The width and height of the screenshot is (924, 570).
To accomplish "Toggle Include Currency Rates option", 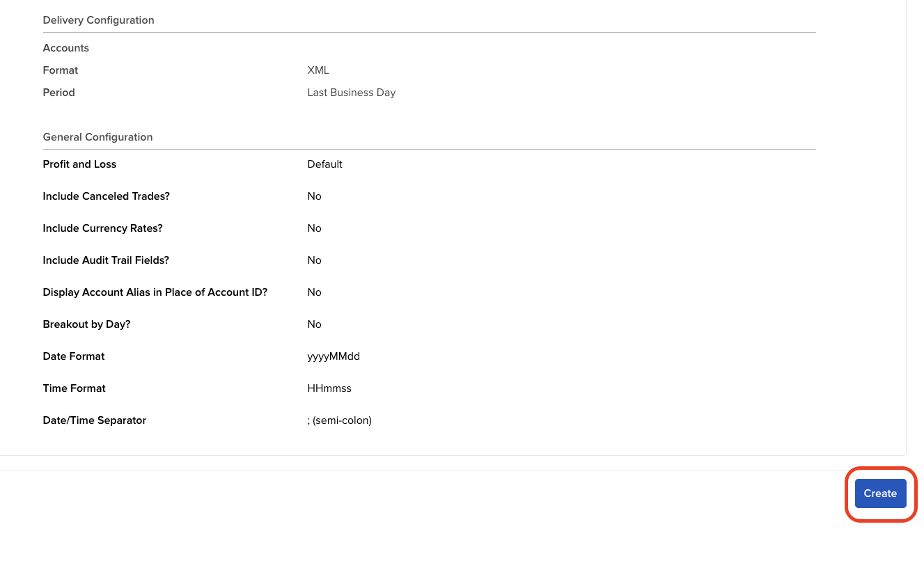I will tap(314, 228).
